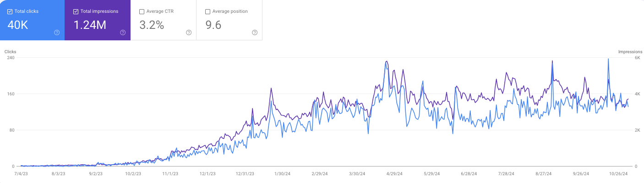Click the 4/29/24 date label on axis

point(394,174)
